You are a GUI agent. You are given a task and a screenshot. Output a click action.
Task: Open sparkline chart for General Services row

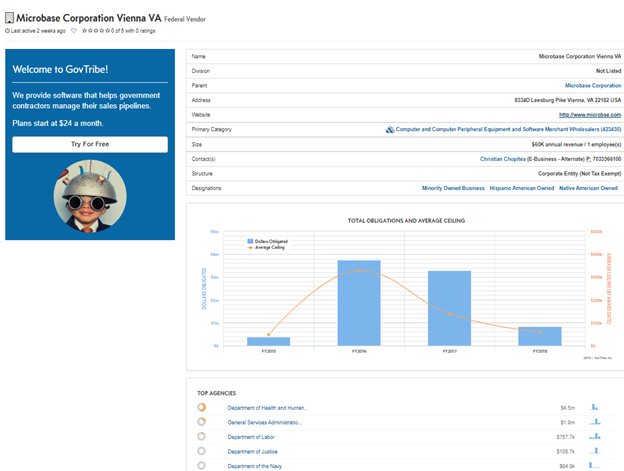point(595,422)
